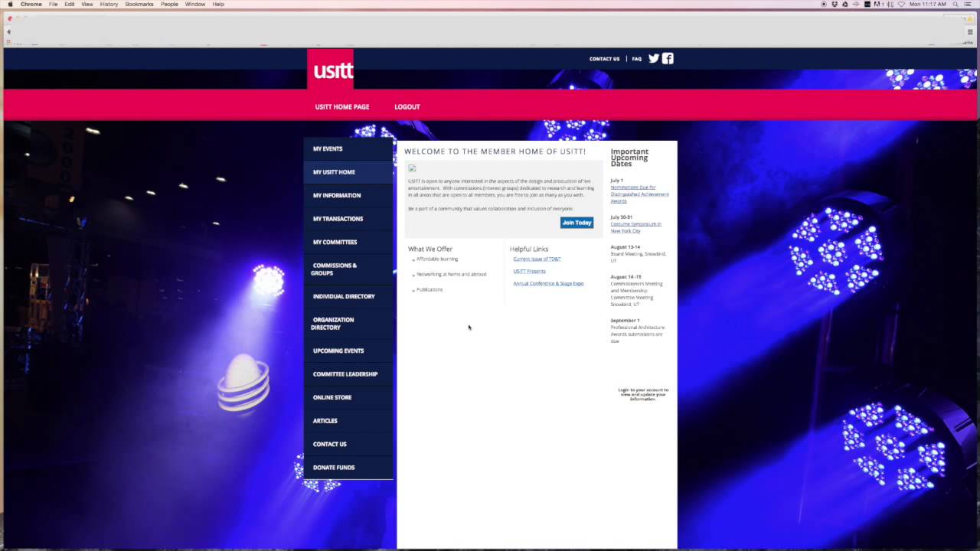Click the broken image icon in welcome box
The height and width of the screenshot is (551, 980).
click(x=412, y=168)
